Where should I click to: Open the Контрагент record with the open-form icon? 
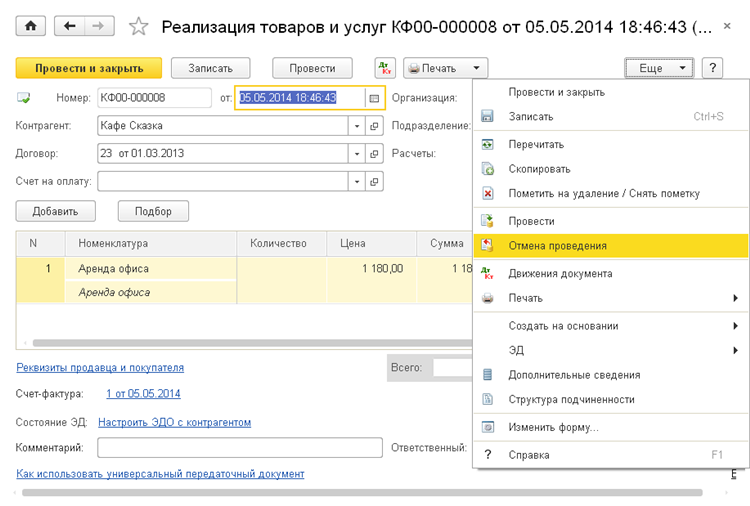[x=374, y=126]
